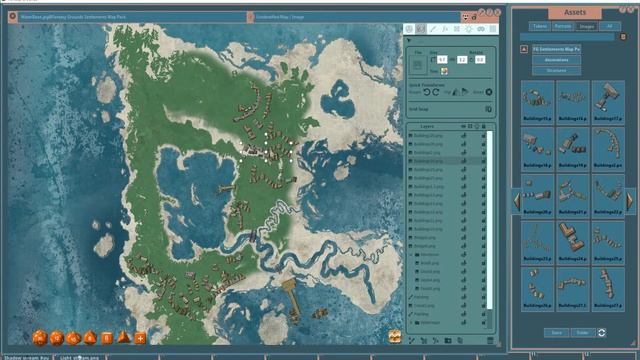Go to next page of Assets thumbnails
Viewport: 640px width, 360px height.
630,200
